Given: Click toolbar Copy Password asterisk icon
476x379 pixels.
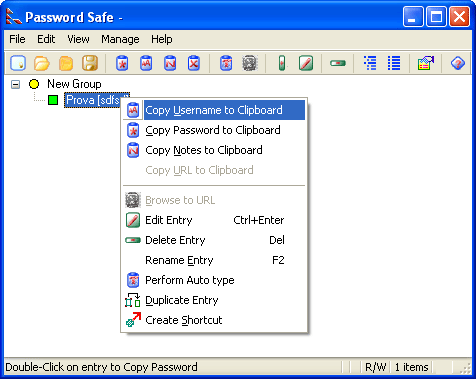Looking at the screenshot, I should tap(122, 63).
